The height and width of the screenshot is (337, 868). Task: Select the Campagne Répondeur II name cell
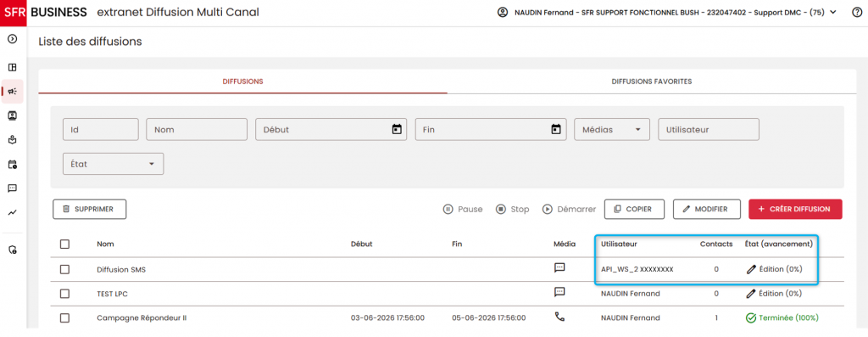point(142,318)
